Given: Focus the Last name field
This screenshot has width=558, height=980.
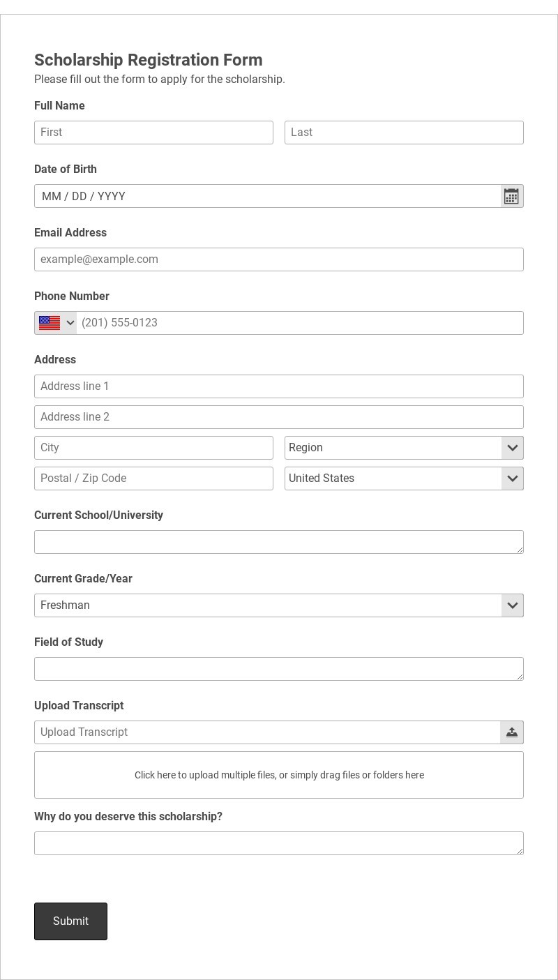Looking at the screenshot, I should click(404, 133).
